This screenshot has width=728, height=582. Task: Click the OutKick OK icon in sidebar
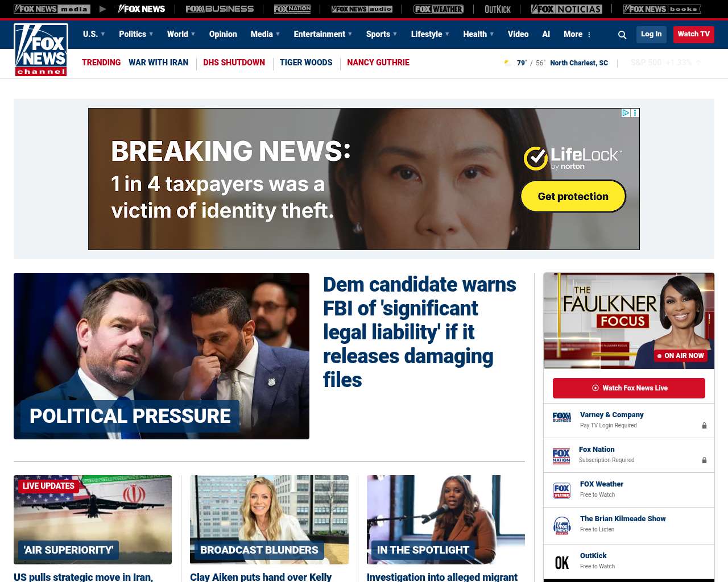[562, 563]
